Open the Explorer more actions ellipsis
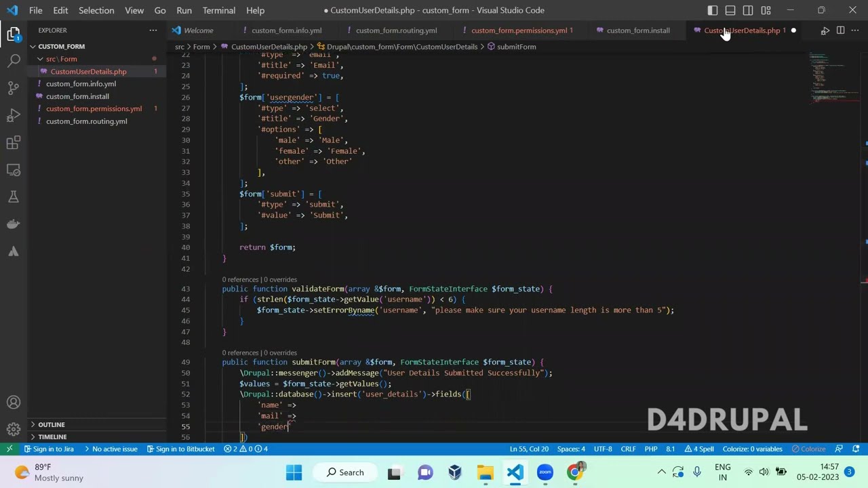Screen dimensions: 868x488 (x=153, y=30)
